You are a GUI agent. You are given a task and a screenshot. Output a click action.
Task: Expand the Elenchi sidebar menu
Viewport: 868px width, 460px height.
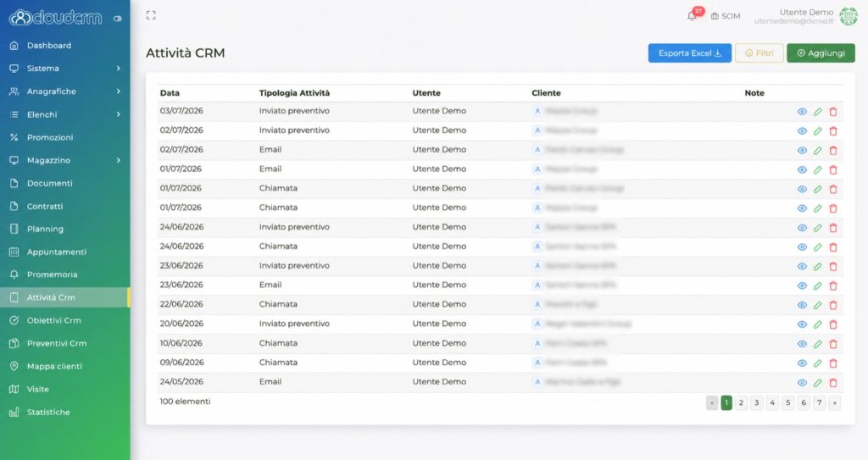tap(64, 114)
